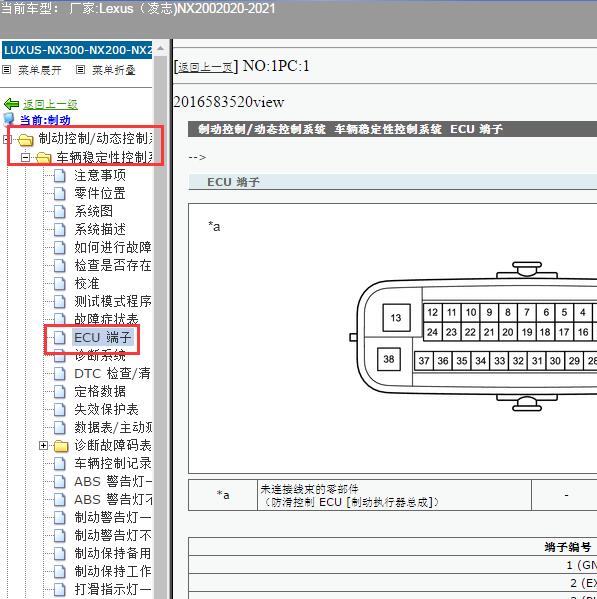
Task: Open the 诊断系统 tree item
Action: click(100, 356)
